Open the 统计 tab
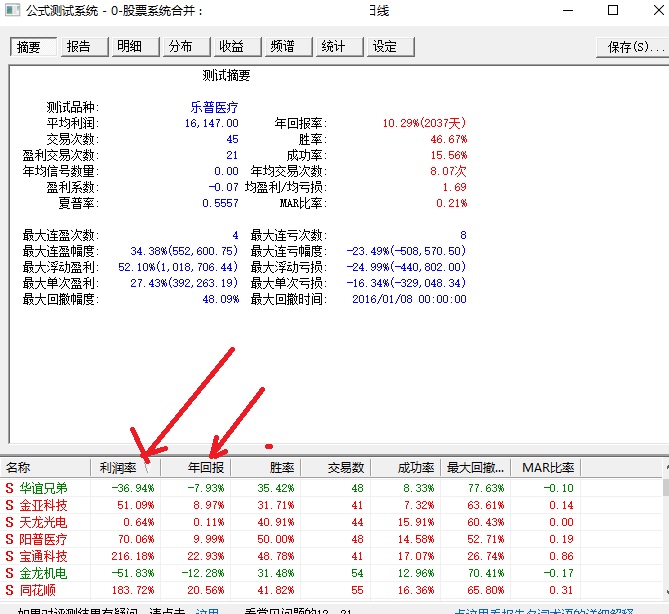Screen dimensions: 669x614 point(339,47)
